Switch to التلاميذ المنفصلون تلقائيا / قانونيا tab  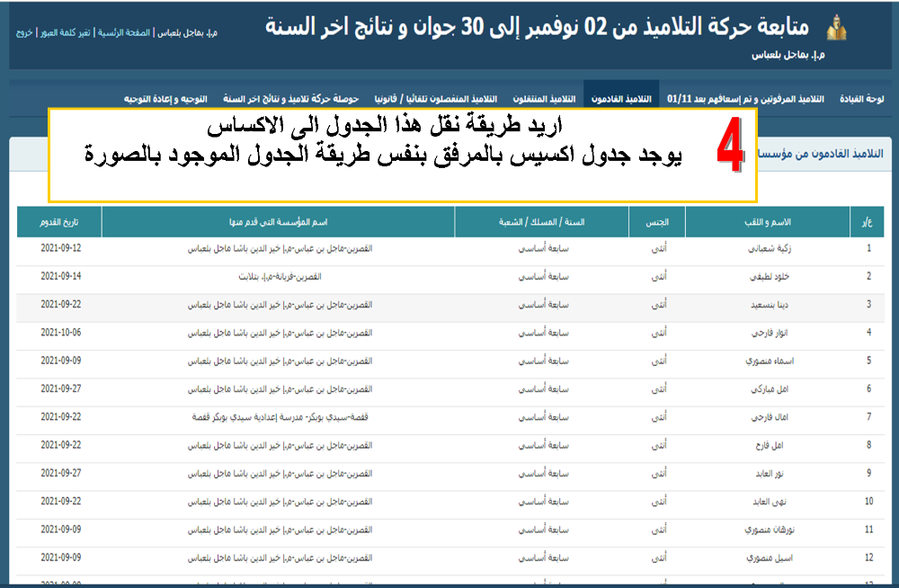pyautogui.click(x=436, y=99)
